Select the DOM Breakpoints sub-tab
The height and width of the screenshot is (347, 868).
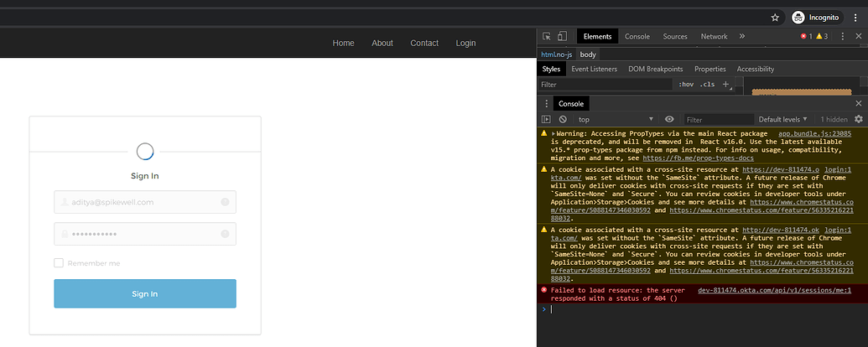(x=656, y=70)
